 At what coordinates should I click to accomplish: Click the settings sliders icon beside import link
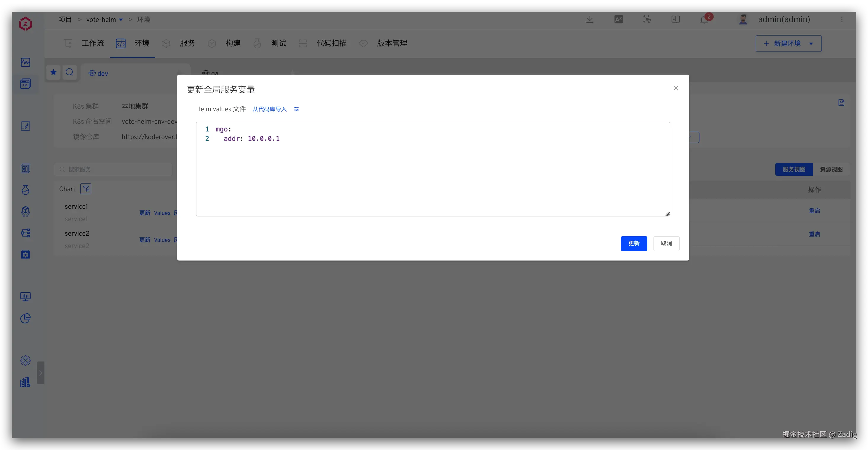coord(296,109)
